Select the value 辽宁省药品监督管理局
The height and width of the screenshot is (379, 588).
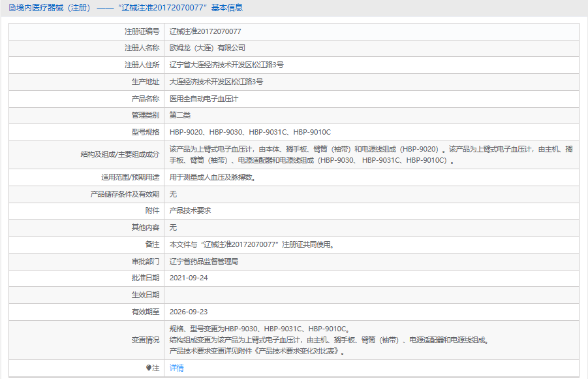point(204,261)
